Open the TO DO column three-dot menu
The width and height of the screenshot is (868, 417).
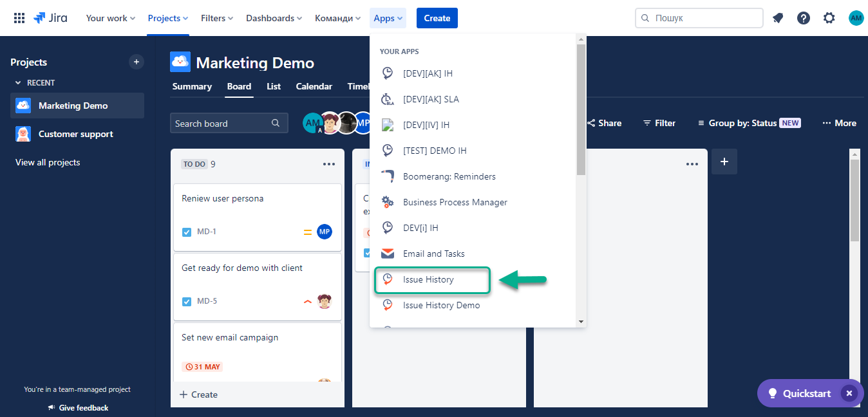pyautogui.click(x=329, y=164)
